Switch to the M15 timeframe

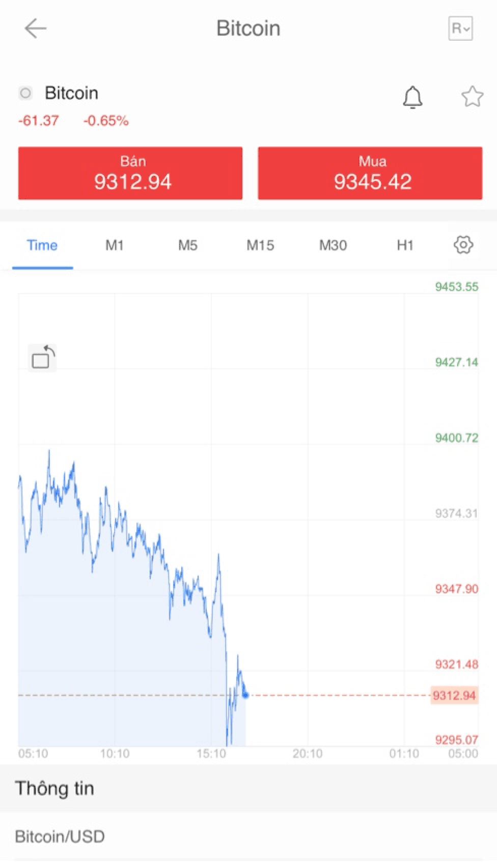260,245
